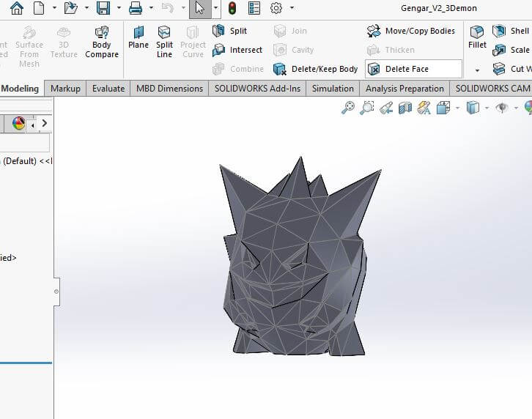Open the dropdown next to Open
This screenshot has width=532, height=419.
[x=87, y=8]
